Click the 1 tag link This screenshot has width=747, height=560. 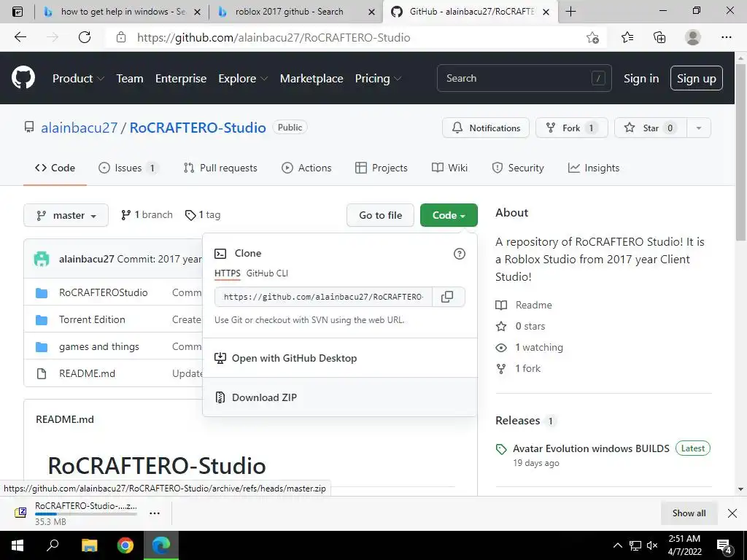tap(203, 215)
